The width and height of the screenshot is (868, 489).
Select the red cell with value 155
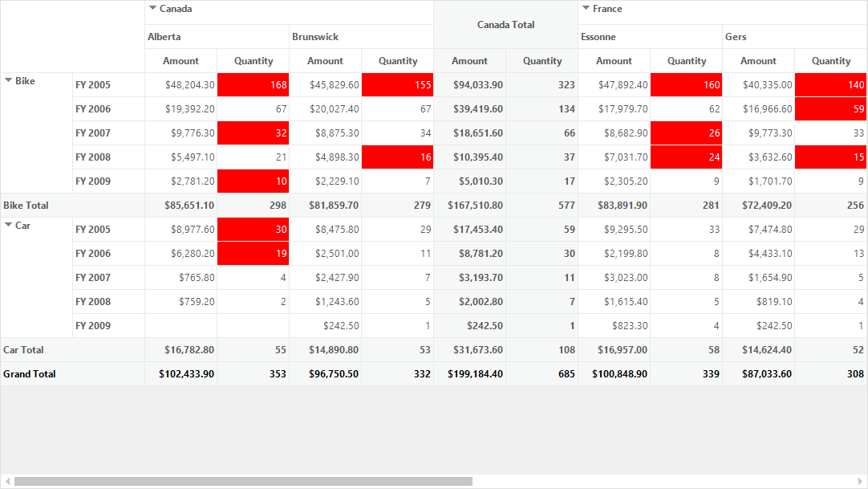pyautogui.click(x=397, y=85)
